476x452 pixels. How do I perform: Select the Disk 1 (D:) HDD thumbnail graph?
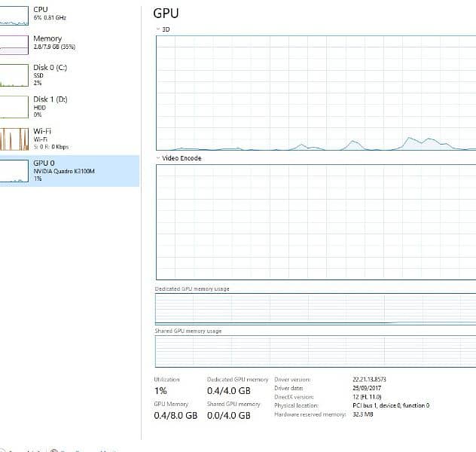tap(14, 107)
